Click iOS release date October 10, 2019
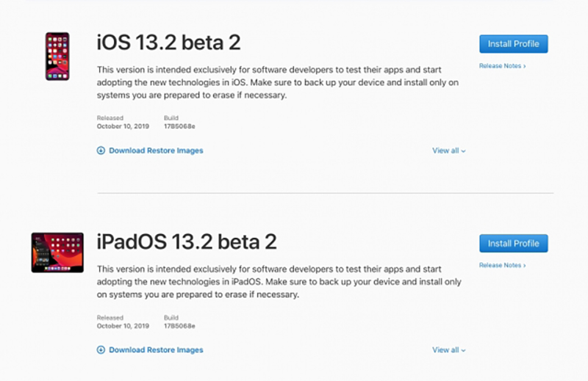This screenshot has height=381, width=588. pos(123,126)
